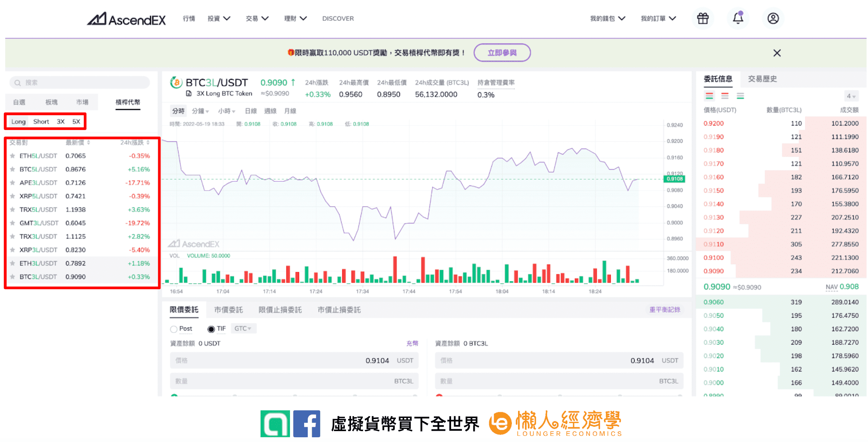Image resolution: width=868 pixels, height=442 pixels.
Task: Click the BTC coin icon by pair name
Action: 176,83
